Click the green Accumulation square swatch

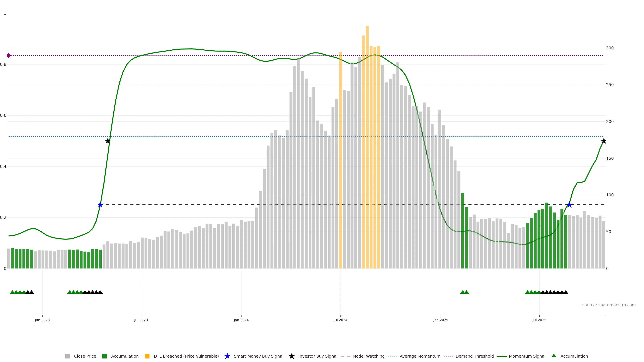104,356
